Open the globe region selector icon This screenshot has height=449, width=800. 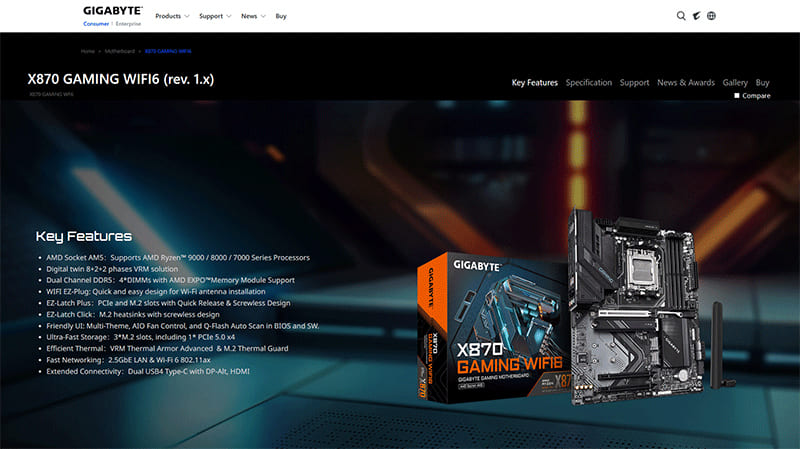(x=711, y=16)
